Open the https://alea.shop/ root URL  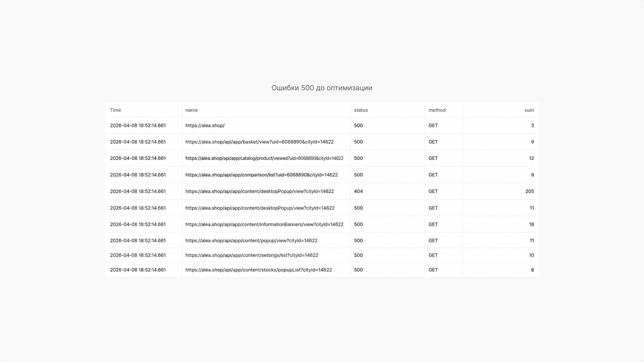(x=205, y=125)
